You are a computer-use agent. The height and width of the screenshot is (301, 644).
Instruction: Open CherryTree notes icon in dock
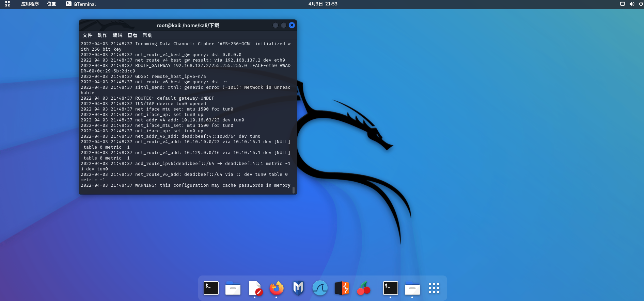tap(364, 288)
